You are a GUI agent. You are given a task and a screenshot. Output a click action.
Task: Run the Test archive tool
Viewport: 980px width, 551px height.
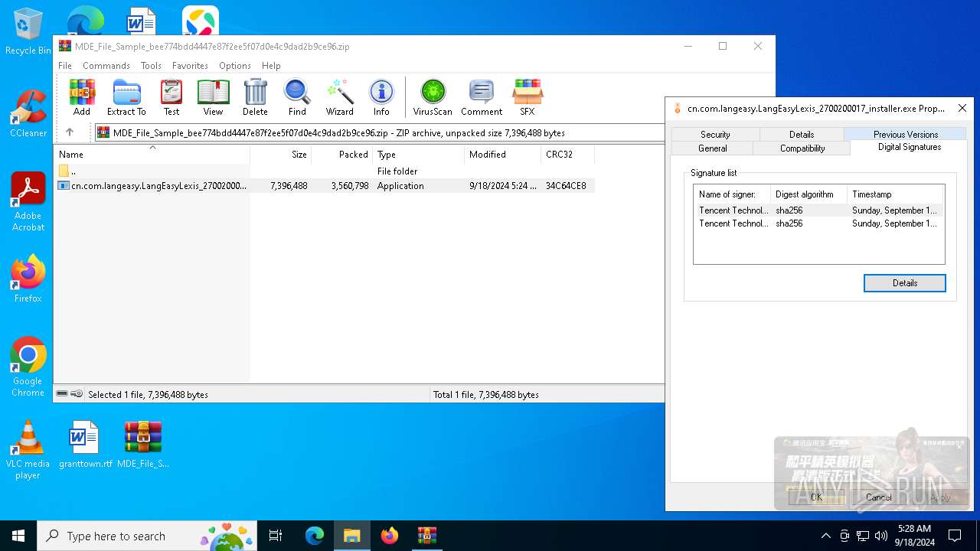click(x=171, y=97)
